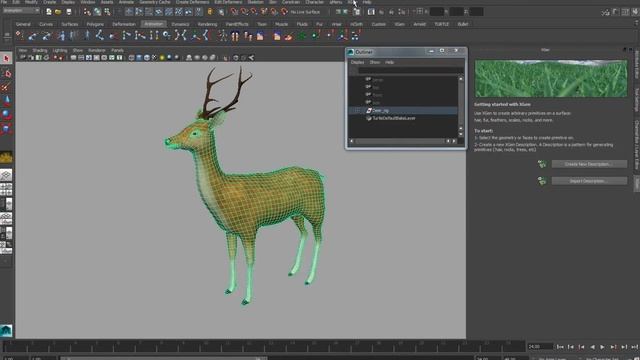The height and width of the screenshot is (360, 640).
Task: Click the range slider bar at bottom
Action: [163, 358]
